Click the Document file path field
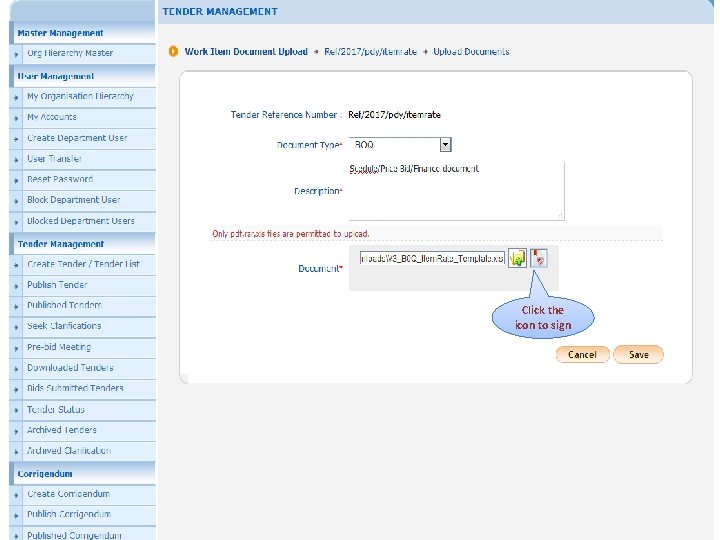 432,259
